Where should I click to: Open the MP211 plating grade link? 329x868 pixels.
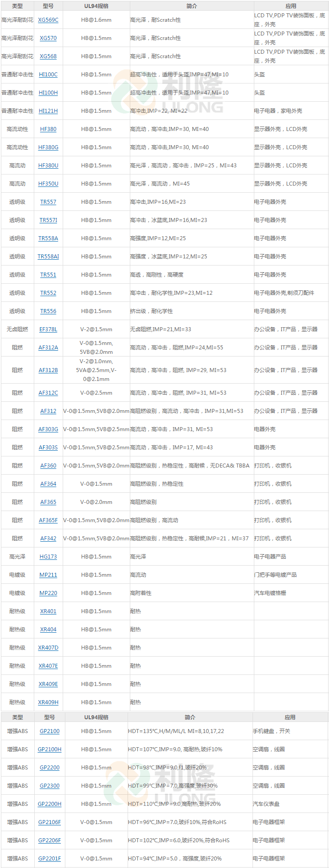tap(48, 575)
